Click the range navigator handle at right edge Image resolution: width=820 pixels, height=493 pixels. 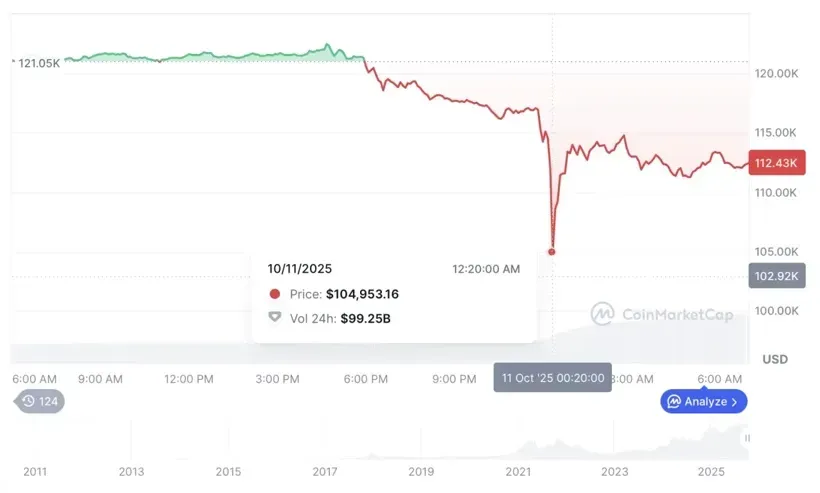(x=746, y=438)
